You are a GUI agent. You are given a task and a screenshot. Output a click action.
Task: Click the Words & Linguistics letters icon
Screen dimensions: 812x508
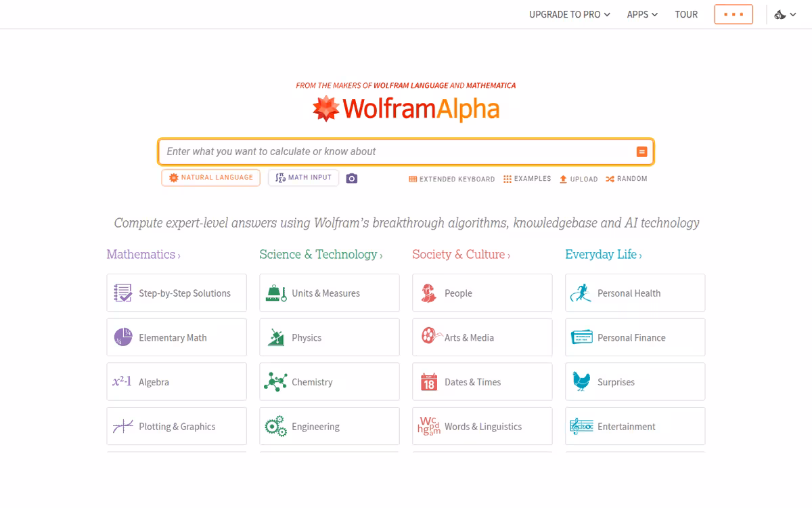click(429, 426)
